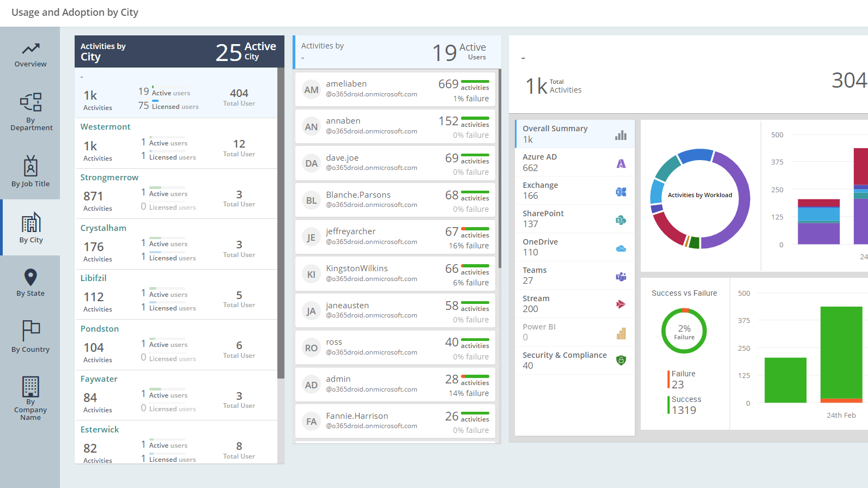
Task: Open the Overall Summary row
Action: [574, 134]
